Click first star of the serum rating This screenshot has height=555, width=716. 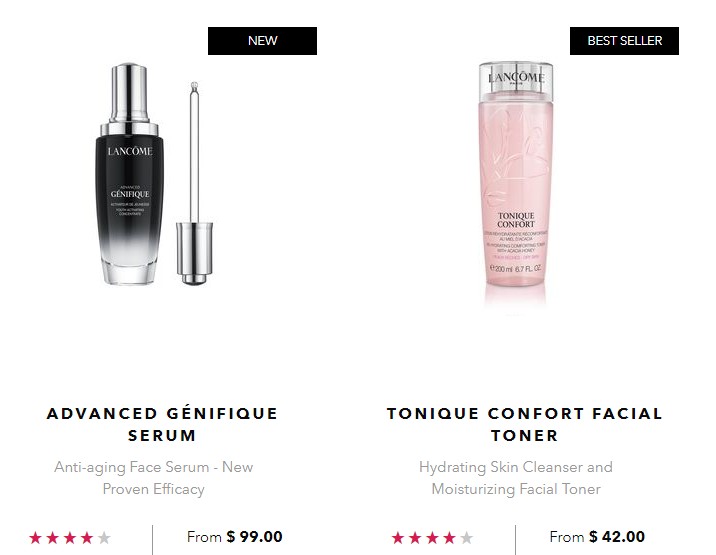pos(36,538)
